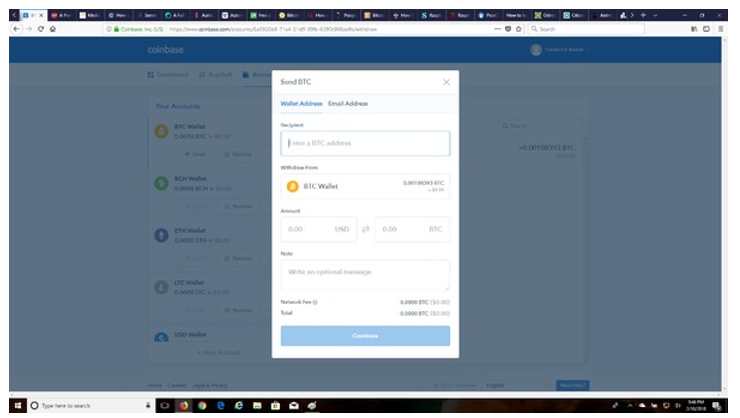Click Receive under ETH Wallet
Image resolution: width=740 pixels, height=418 pixels.
[x=238, y=258]
